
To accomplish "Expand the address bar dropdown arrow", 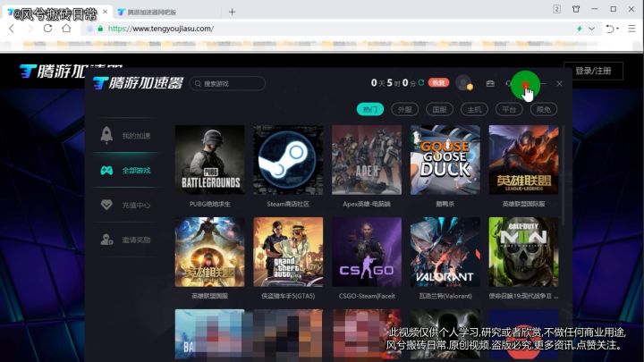I will point(591,29).
